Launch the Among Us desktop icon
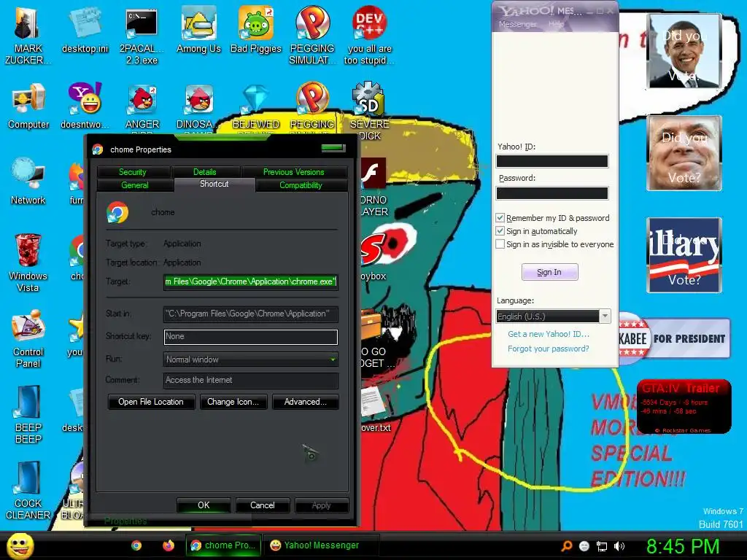This screenshot has width=747, height=560. (198, 31)
